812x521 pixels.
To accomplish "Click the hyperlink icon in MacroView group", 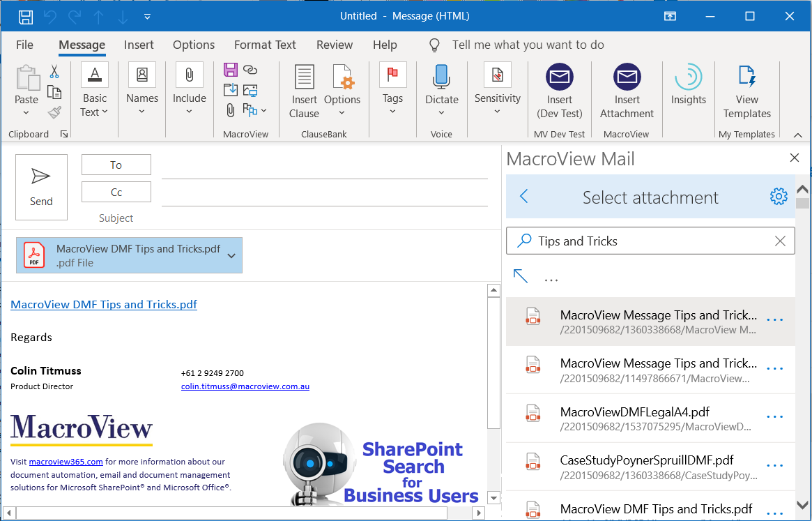I will pos(250,68).
